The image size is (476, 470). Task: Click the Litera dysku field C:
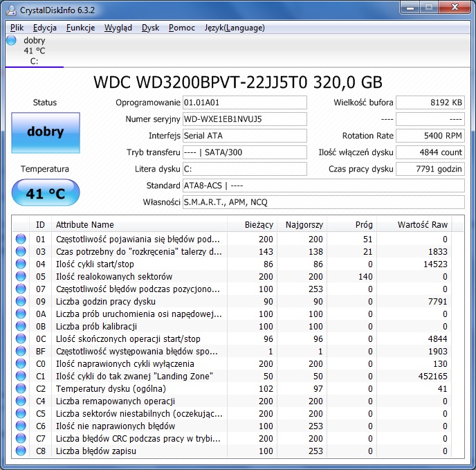245,169
